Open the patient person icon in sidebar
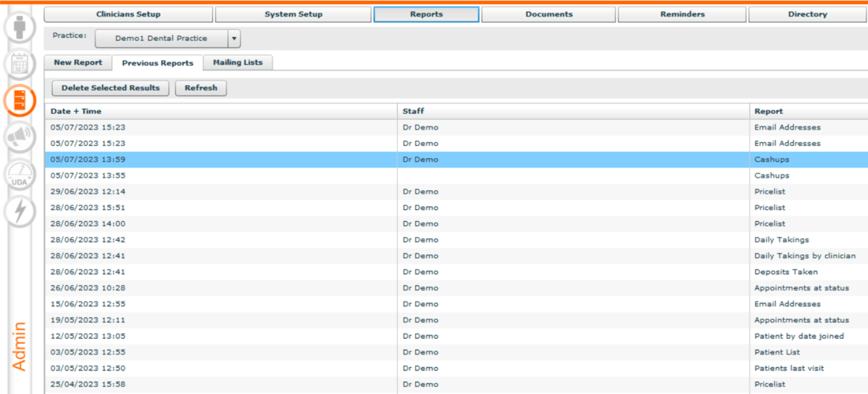Screen dimensions: 868x394 point(20,28)
